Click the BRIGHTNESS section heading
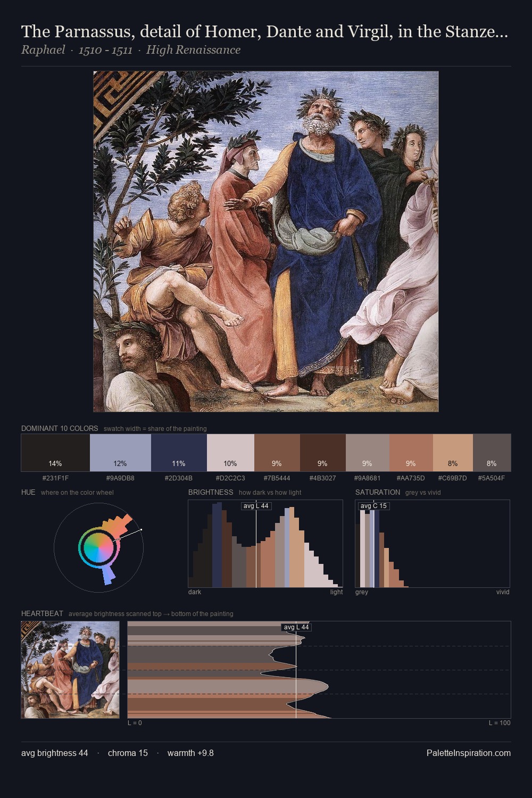 (211, 492)
